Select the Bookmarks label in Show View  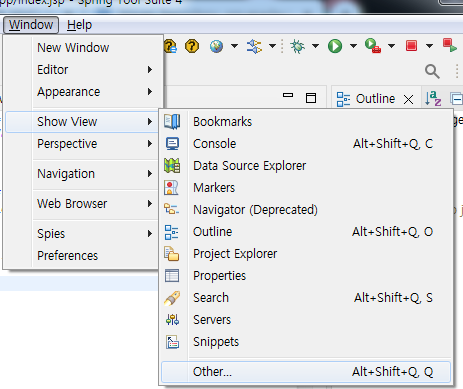223,122
